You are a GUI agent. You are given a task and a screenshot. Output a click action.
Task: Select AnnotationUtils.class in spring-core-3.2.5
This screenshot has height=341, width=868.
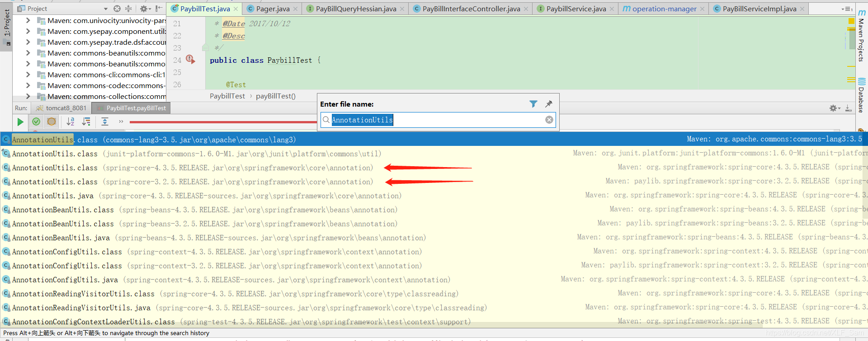(x=434, y=182)
